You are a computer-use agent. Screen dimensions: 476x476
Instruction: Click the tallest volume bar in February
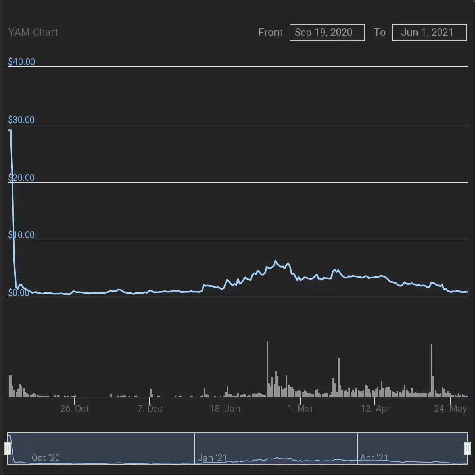267,369
